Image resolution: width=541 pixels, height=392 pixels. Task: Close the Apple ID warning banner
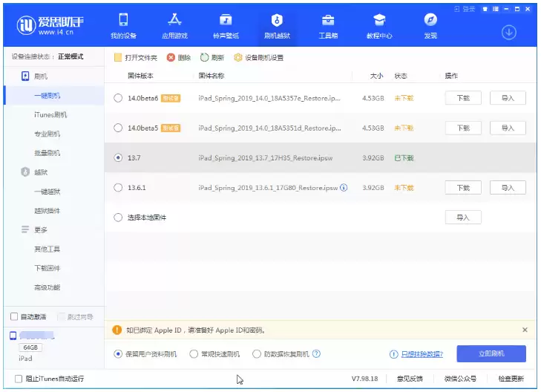[x=525, y=330]
